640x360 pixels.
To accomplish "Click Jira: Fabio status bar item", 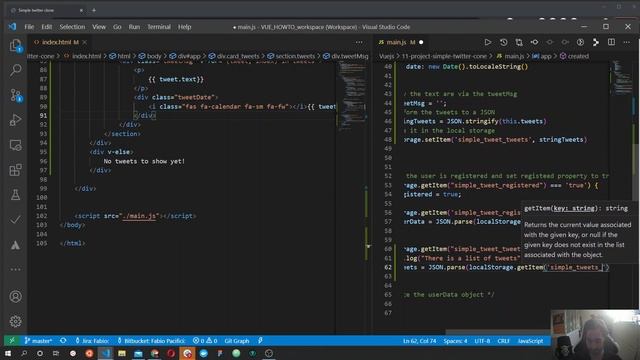I will [92, 341].
